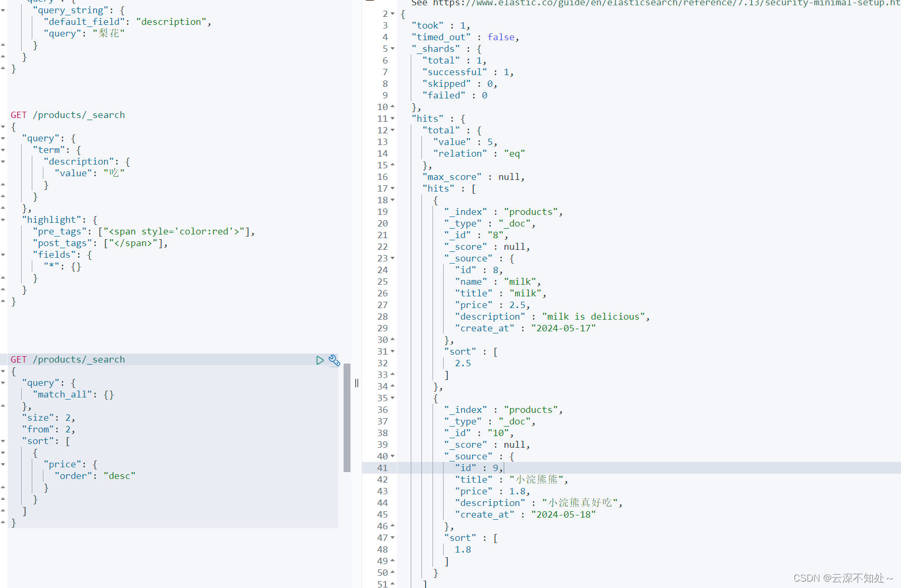Click the "_id" : "10" response line
The width and height of the screenshot is (901, 588).
[x=479, y=433]
